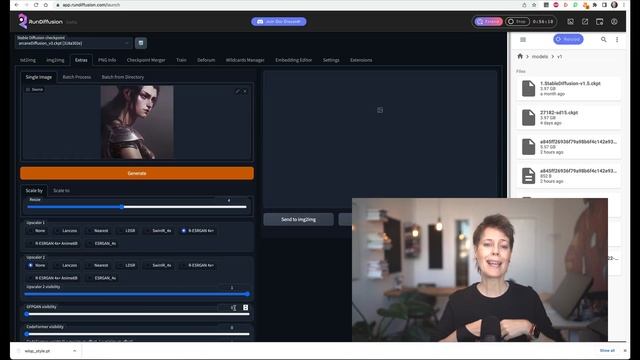Refresh the Stable Diffusion checkpoint list
Image resolution: width=640 pixels, height=360 pixels.
click(141, 43)
